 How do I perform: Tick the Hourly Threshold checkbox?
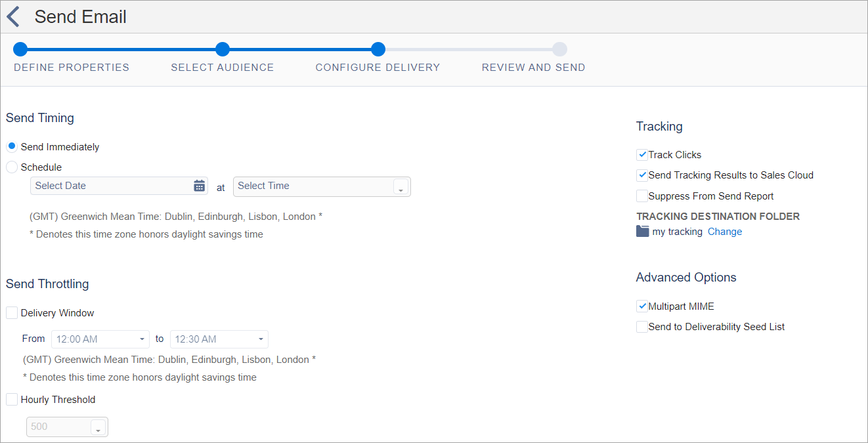tap(12, 399)
